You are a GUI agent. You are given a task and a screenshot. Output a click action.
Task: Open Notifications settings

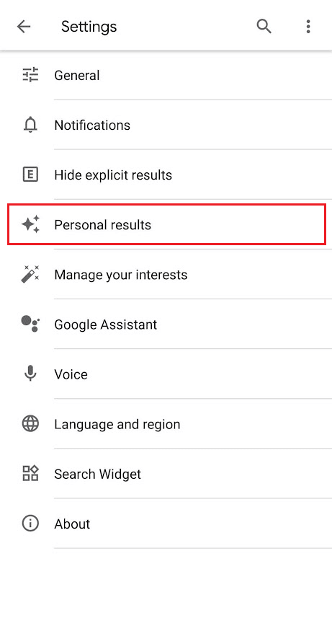click(166, 125)
